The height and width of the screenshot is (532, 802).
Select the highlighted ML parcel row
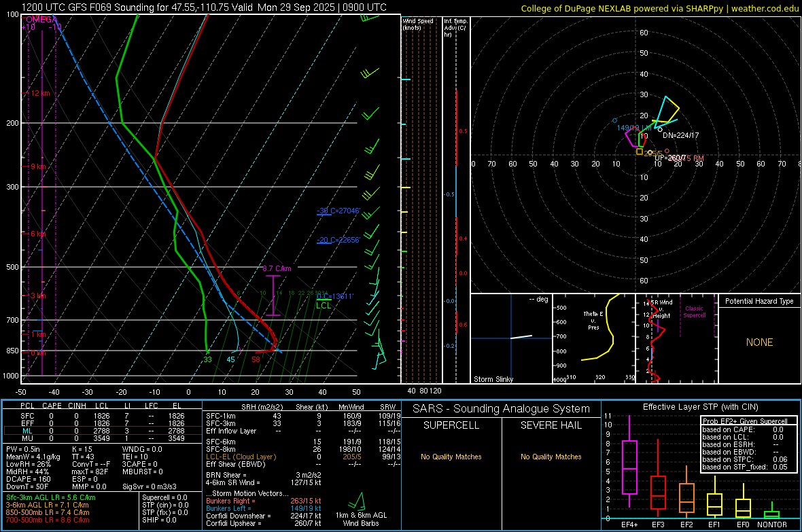click(x=102, y=431)
